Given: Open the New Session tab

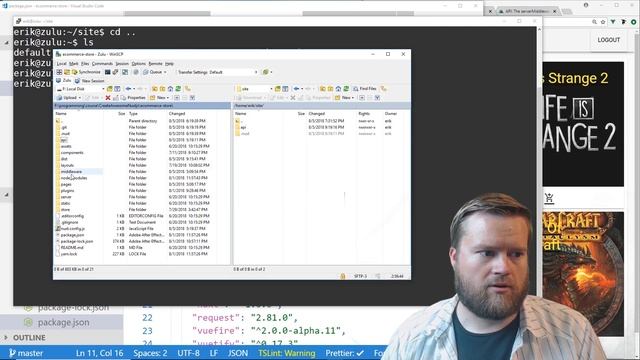Looking at the screenshot, I should tap(89, 81).
